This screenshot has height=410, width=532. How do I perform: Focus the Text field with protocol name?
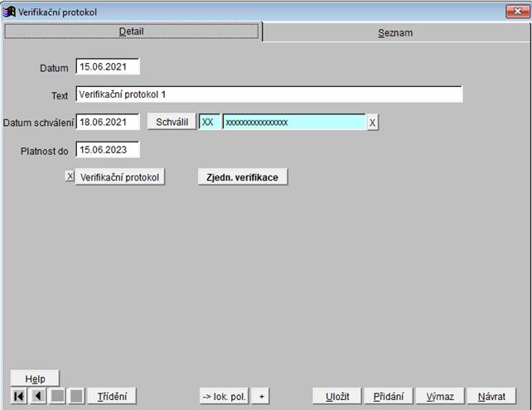[x=268, y=94]
